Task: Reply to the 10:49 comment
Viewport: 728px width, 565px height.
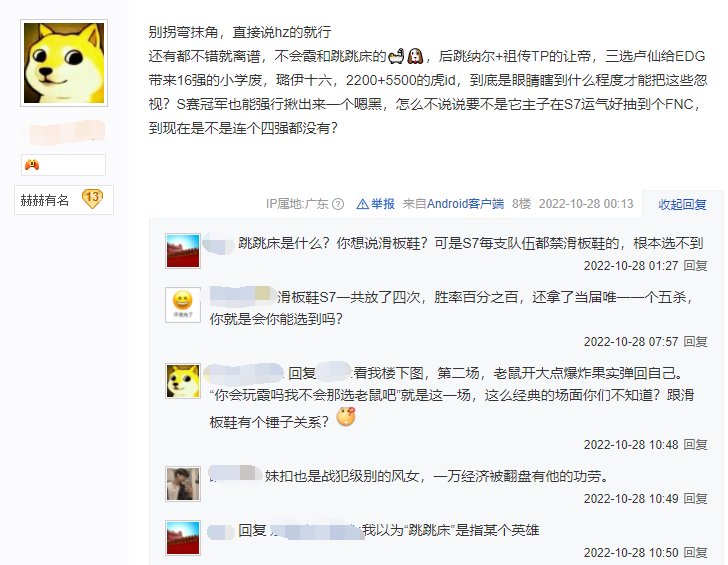Action: coord(695,499)
